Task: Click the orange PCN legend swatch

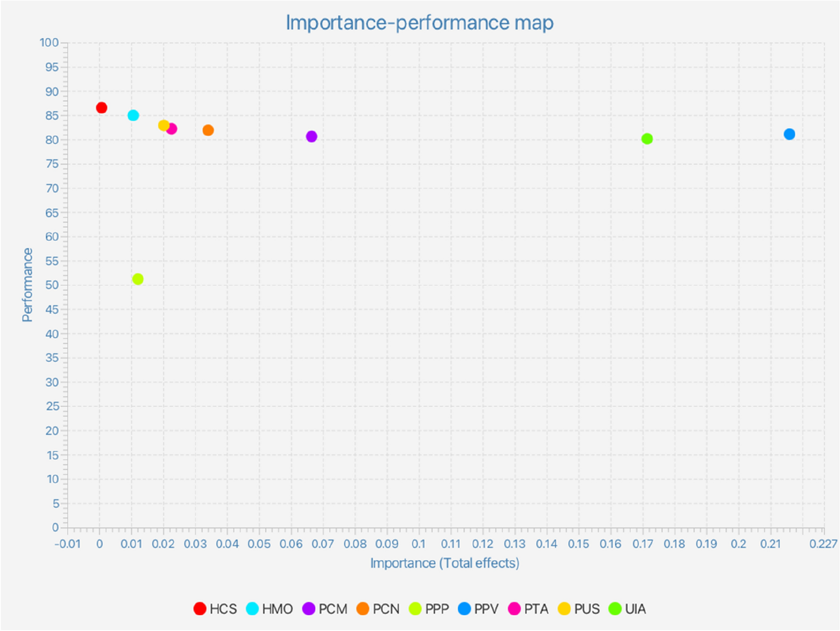Action: click(363, 609)
